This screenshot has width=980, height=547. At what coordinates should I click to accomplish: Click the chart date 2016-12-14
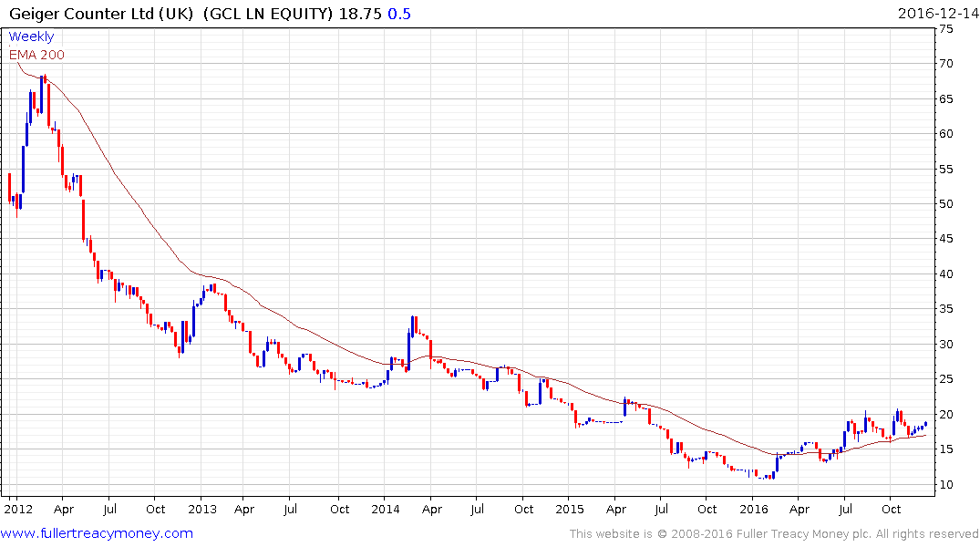pos(937,13)
